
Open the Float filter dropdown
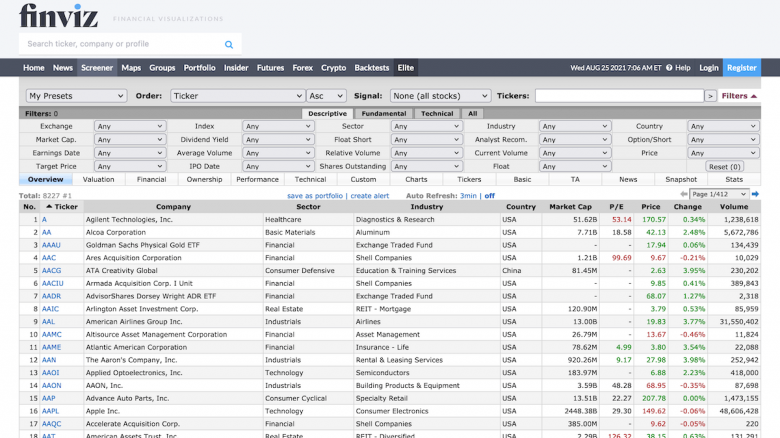575,167
